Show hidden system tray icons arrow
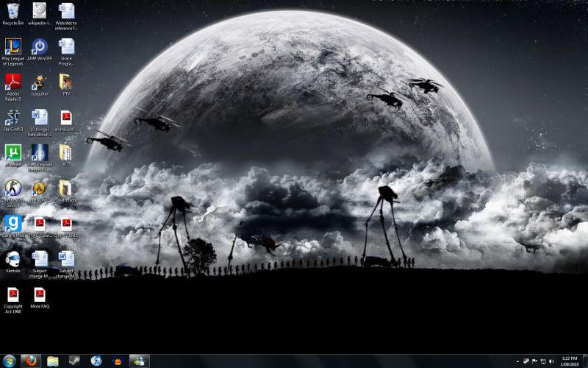The image size is (588, 368). point(518,361)
